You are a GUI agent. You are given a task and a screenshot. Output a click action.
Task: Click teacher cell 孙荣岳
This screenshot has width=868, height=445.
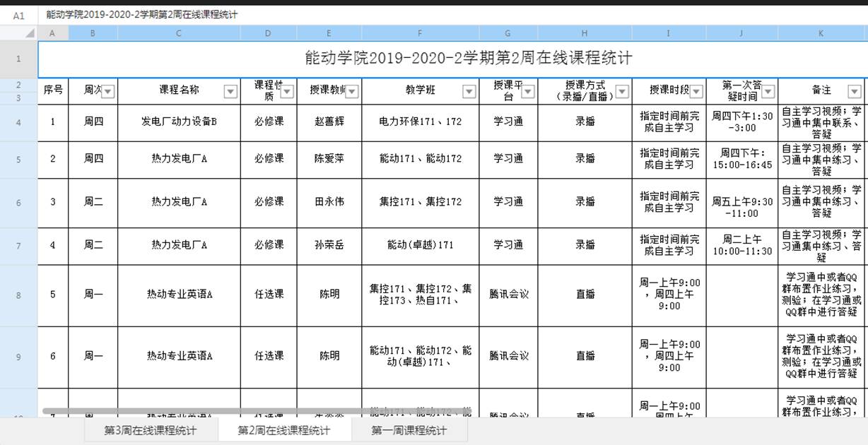(x=329, y=245)
